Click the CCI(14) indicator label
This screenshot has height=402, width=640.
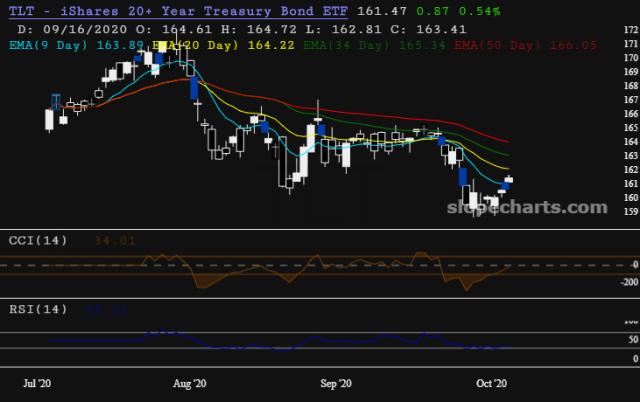click(x=38, y=241)
